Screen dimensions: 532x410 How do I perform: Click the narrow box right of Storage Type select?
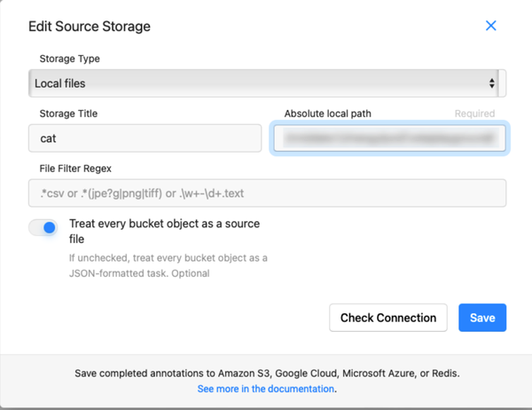503,83
